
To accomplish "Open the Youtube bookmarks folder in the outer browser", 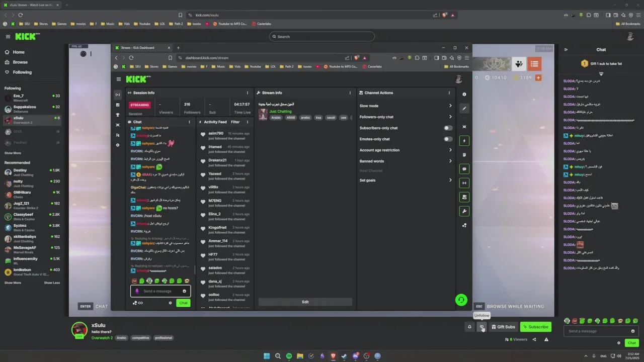I will (x=141, y=24).
